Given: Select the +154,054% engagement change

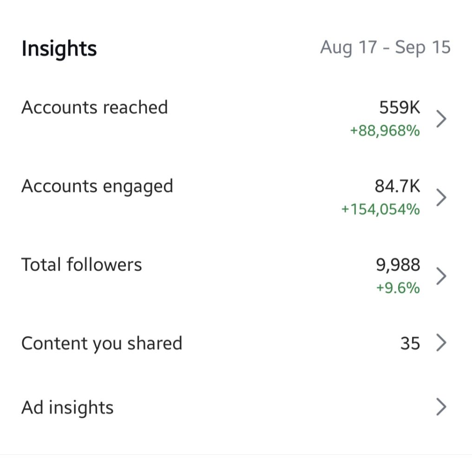Looking at the screenshot, I should (x=380, y=209).
